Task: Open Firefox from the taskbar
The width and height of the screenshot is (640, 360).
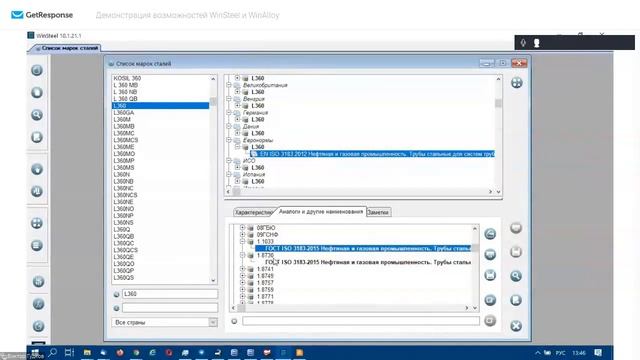Action: pyautogui.click(x=120, y=352)
